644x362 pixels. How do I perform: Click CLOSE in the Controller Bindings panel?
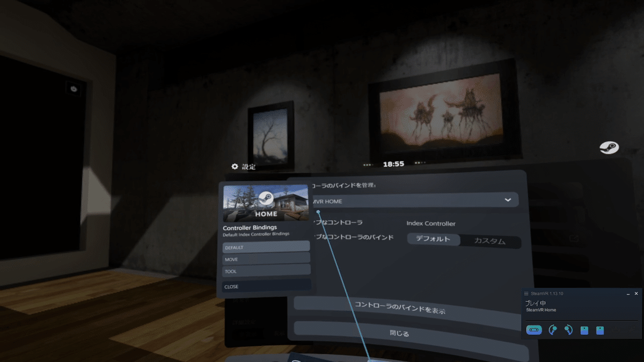click(x=267, y=285)
